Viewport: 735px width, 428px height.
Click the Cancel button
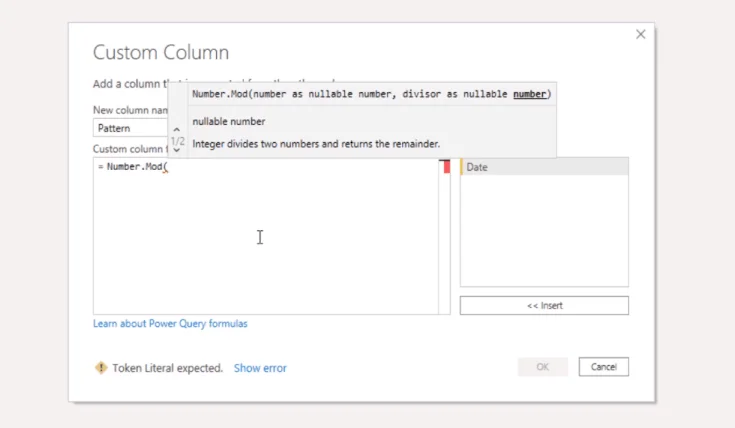(x=604, y=367)
